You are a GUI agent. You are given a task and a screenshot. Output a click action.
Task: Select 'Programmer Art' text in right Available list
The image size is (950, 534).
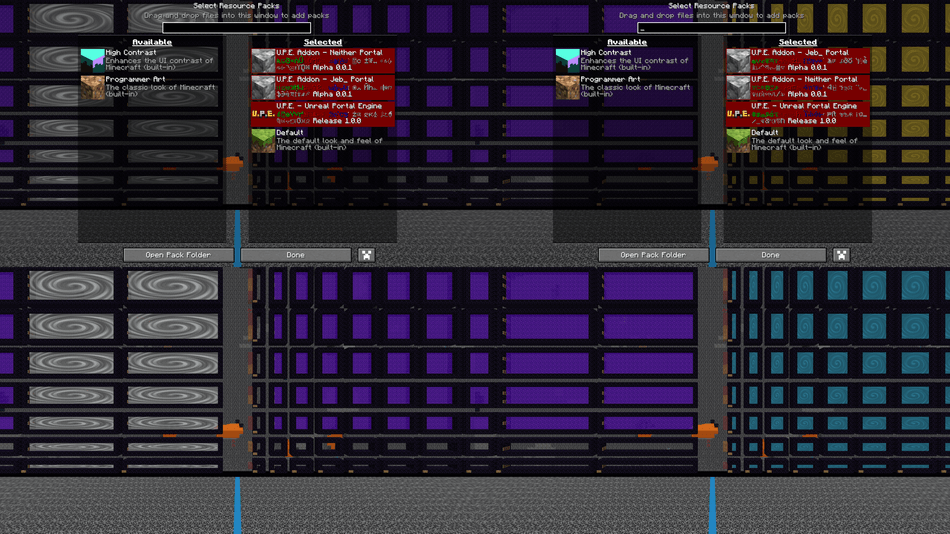click(x=610, y=79)
